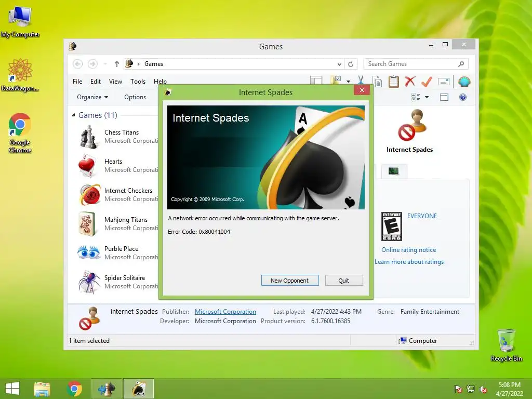532x399 pixels.
Task: Click the Copy toolbar icon
Action: pyautogui.click(x=377, y=82)
